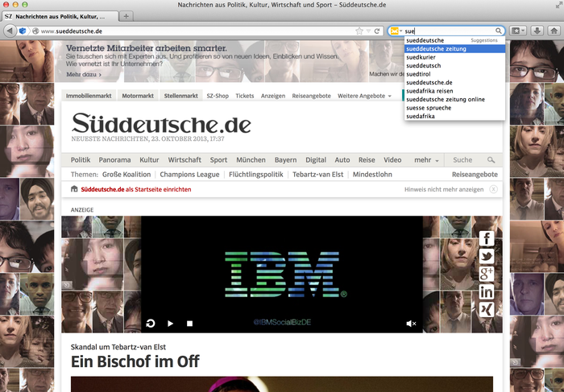Click the browser search field containing 'sue'

coord(448,31)
